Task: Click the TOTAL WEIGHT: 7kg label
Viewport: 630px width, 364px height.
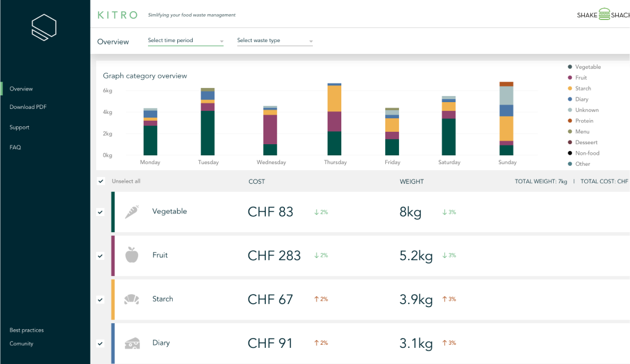Action: [x=541, y=181]
